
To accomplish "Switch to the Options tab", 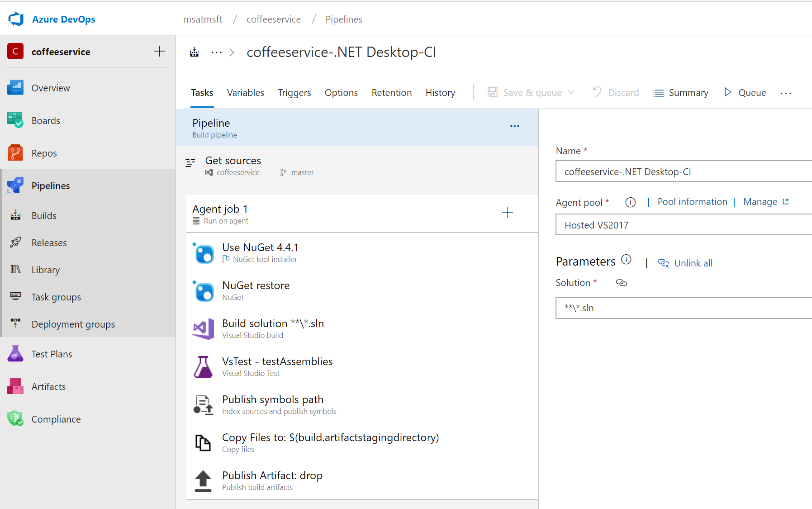I will tap(341, 93).
